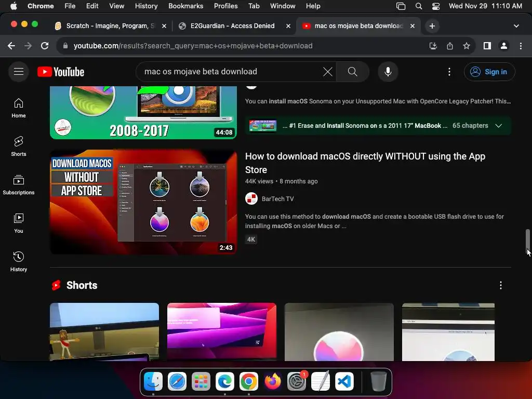This screenshot has width=532, height=399.
Task: Open the You sidebar section
Action: (19, 223)
